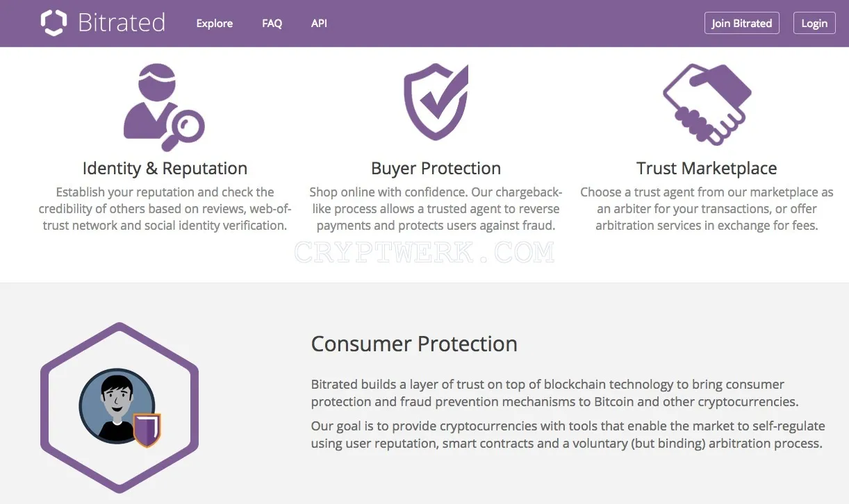Open the FAQ page from navigation

point(272,23)
